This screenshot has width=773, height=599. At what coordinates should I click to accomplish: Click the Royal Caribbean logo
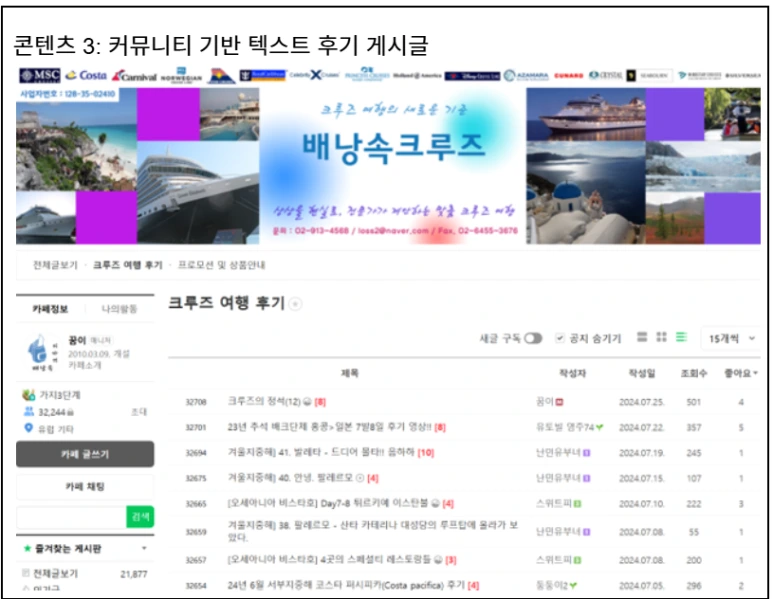[263, 75]
